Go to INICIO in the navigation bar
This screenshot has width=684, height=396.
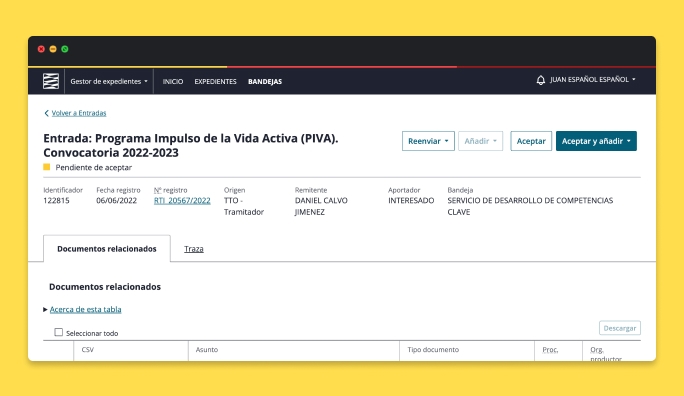coord(173,82)
